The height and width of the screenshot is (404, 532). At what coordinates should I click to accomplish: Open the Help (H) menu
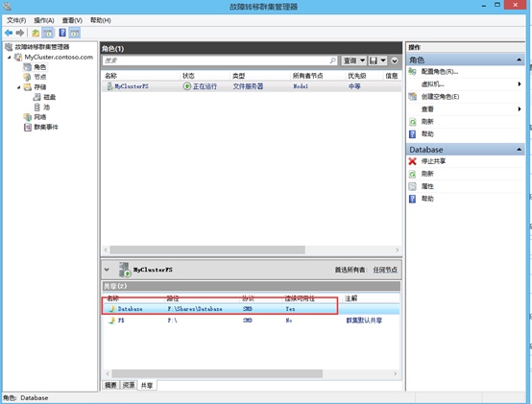tap(101, 20)
